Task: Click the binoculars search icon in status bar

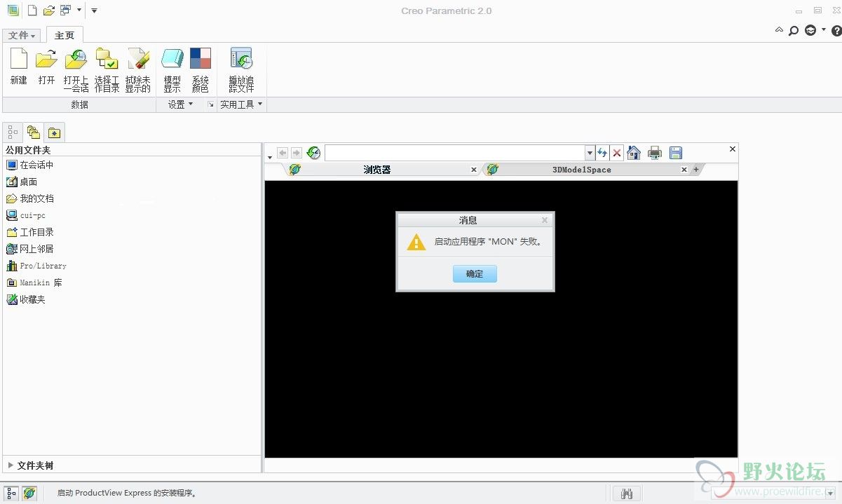Action: click(627, 493)
